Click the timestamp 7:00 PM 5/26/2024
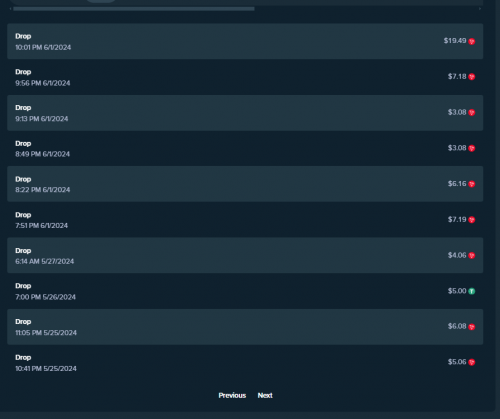Viewport: 500px width, 419px height. [x=45, y=297]
